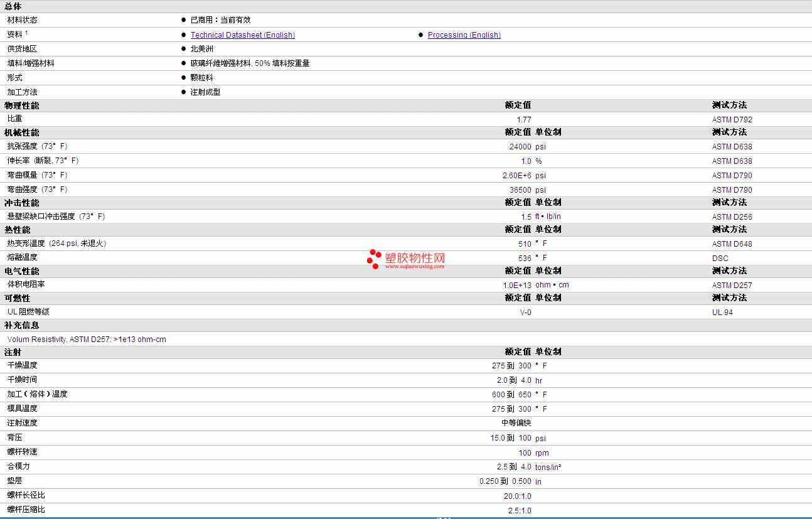The image size is (812, 519).
Task: Click the 背压 value 15.0 到 100
Action: (511, 438)
